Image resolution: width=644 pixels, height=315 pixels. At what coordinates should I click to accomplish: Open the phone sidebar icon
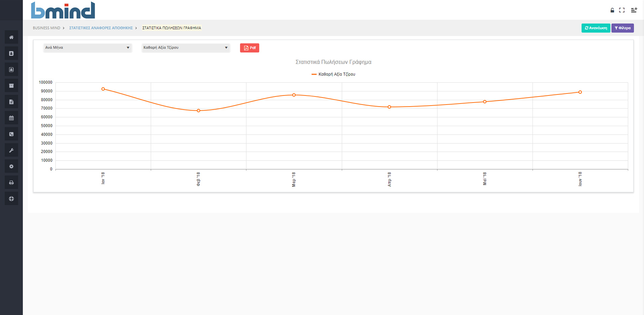[x=11, y=134]
